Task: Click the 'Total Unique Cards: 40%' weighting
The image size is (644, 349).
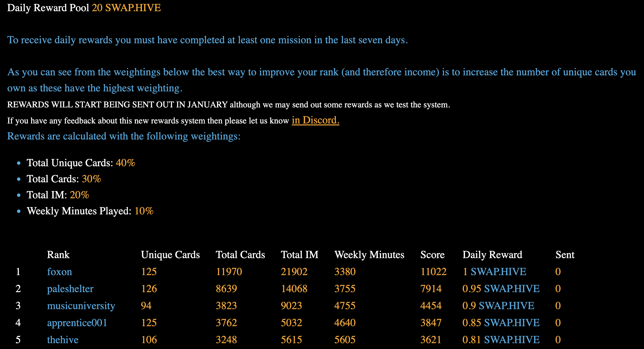Action: click(81, 163)
